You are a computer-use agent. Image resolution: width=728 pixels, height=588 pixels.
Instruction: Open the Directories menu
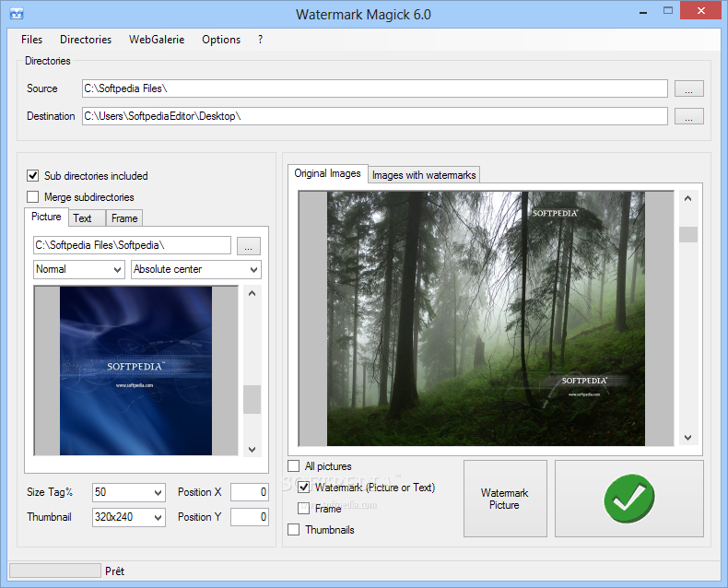[86, 40]
